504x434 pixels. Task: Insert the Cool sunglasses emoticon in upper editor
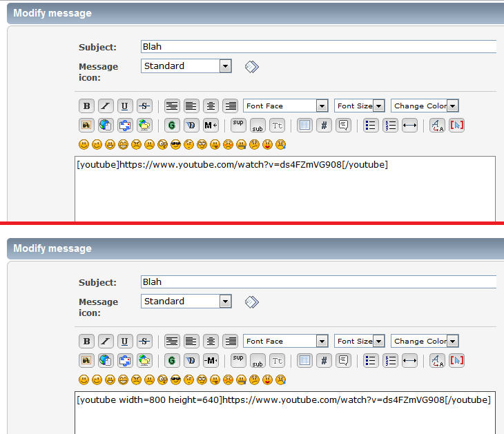point(175,145)
